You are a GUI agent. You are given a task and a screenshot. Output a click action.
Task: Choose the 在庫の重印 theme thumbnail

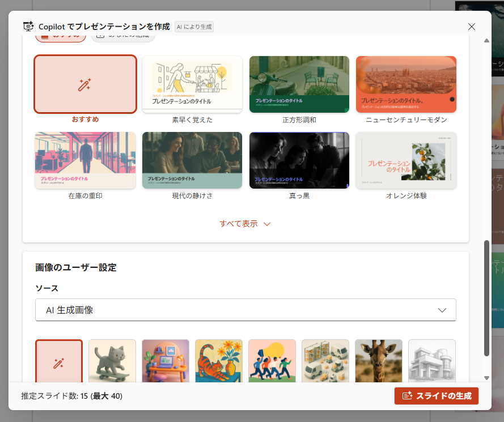tap(85, 160)
